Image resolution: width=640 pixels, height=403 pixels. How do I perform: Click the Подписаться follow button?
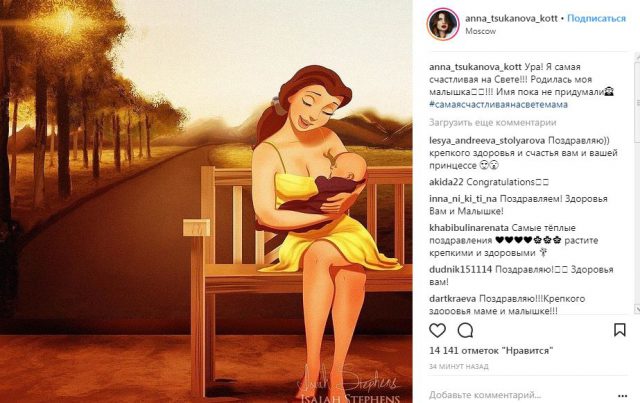596,18
